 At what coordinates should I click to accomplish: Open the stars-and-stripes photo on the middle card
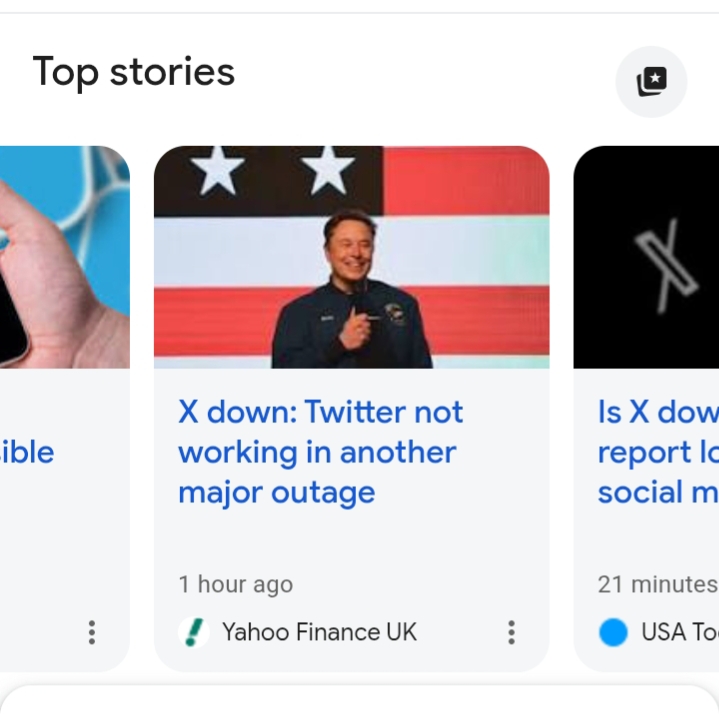click(x=351, y=257)
